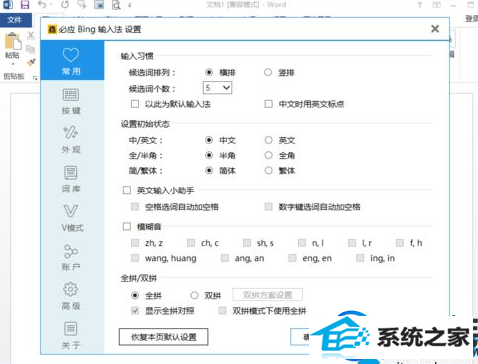
Task: Toggle eng, en fuzzy sound checkbox
Action: (293, 258)
